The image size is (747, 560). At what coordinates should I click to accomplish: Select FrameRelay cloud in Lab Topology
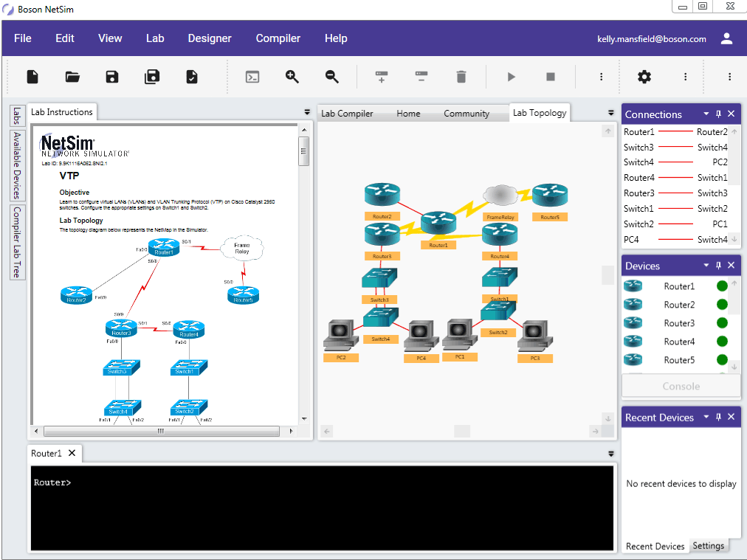click(x=500, y=195)
